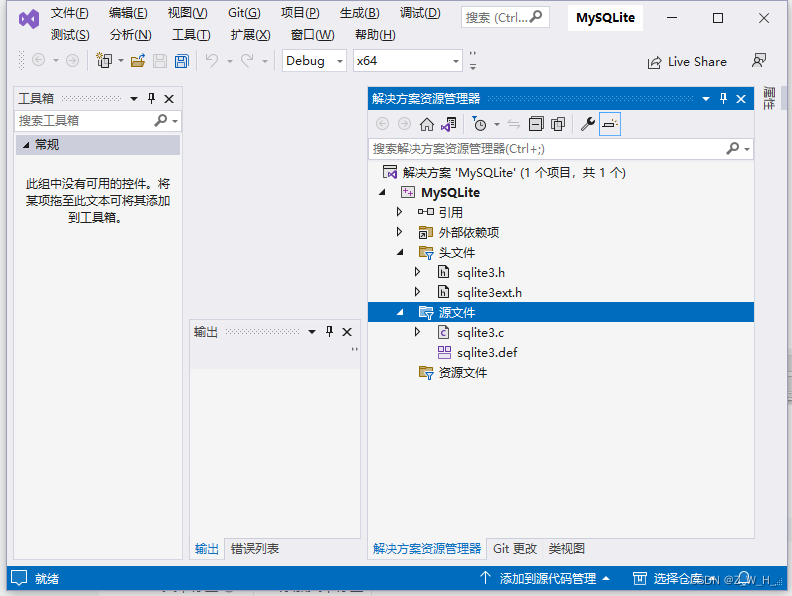
Task: Open the 编辑(E) menu
Action: [128, 13]
